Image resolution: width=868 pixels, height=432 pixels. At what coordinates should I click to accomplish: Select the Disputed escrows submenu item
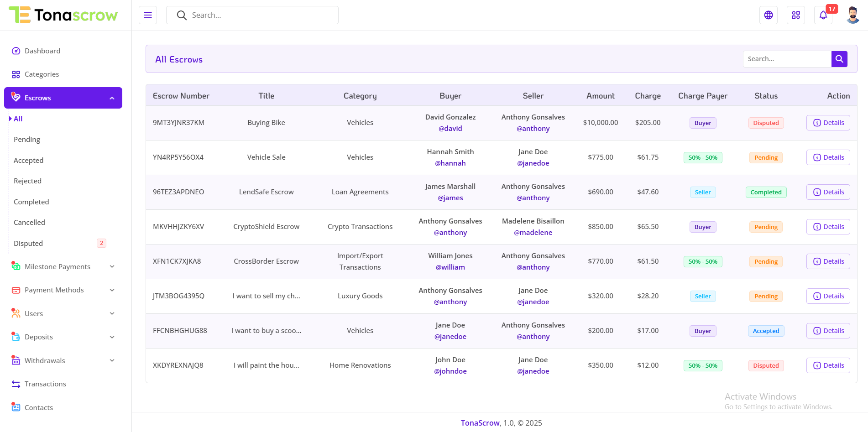pyautogui.click(x=28, y=244)
